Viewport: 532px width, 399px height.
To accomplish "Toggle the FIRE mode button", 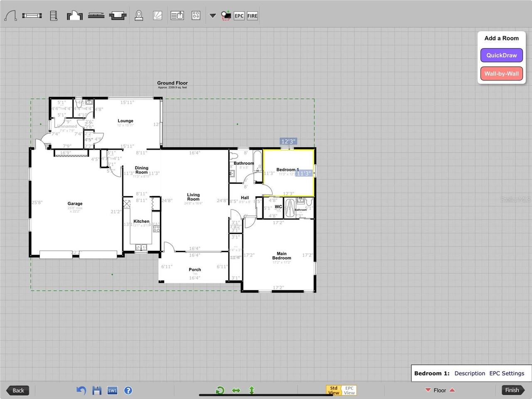I will coord(252,16).
